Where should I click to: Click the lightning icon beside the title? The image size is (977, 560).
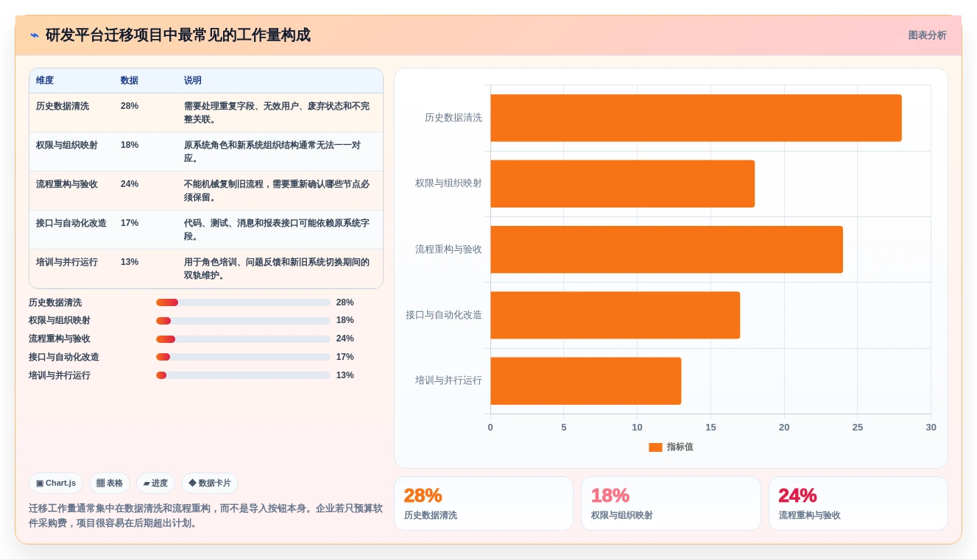(35, 35)
